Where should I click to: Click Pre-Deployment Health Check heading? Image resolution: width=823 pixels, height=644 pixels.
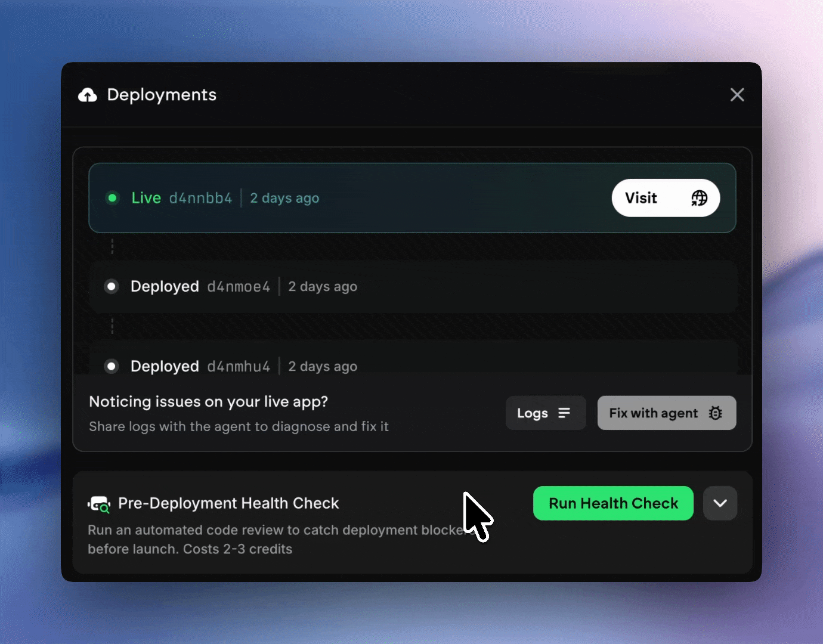pos(228,503)
